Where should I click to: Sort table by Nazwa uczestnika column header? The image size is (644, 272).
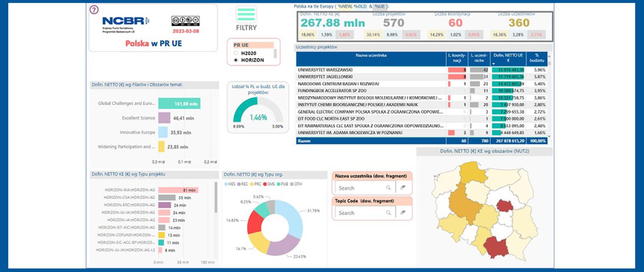click(x=371, y=55)
